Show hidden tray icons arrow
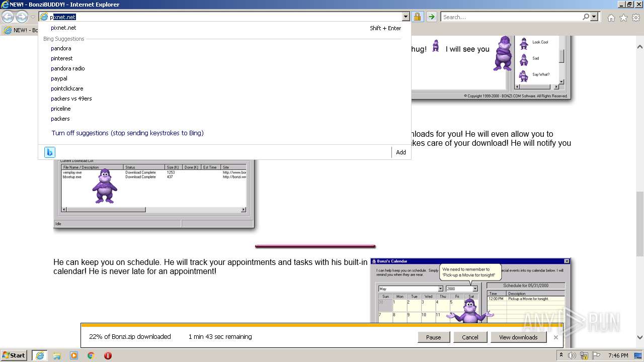Viewport: 644px width, 362px height. (x=561, y=355)
